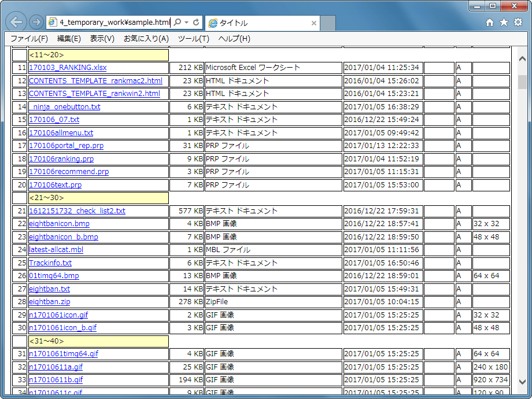Open link 170103_RANKING.xlsx
Screen dimensions: 532x399
(68, 68)
